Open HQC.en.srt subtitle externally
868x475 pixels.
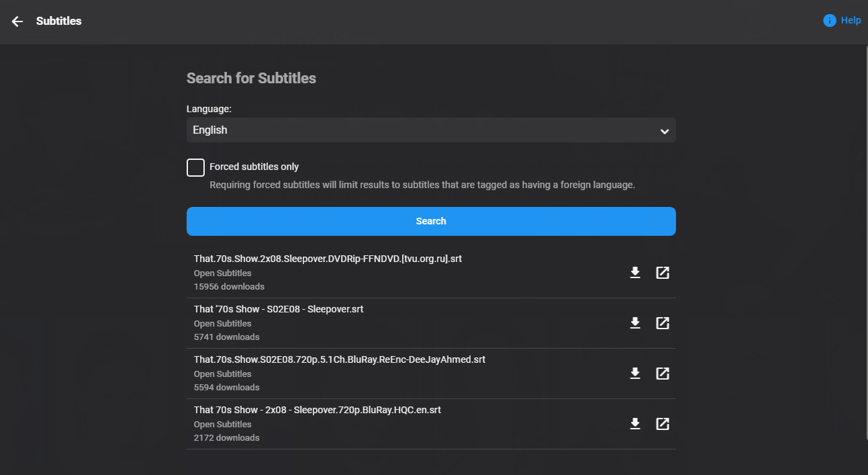click(x=663, y=424)
